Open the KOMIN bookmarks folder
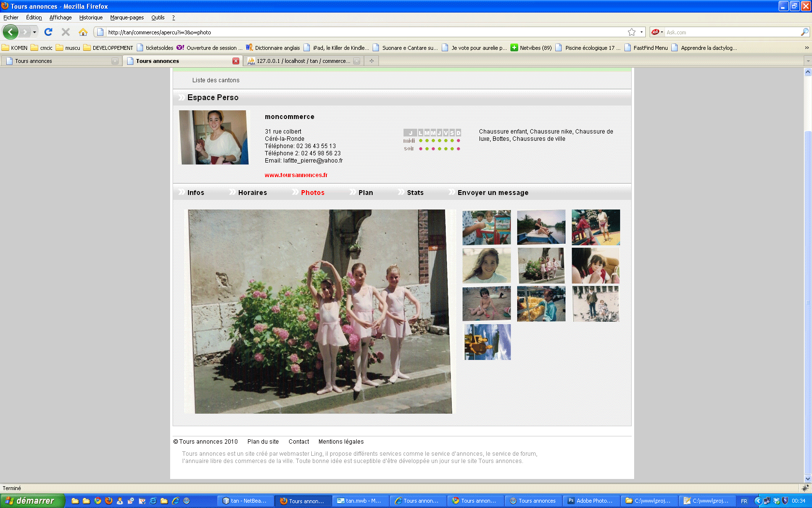Viewport: 812px width, 508px height. (14, 48)
